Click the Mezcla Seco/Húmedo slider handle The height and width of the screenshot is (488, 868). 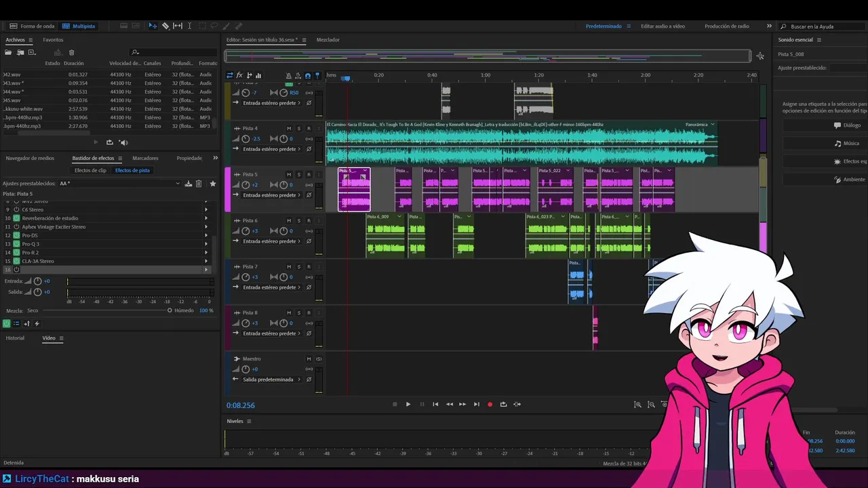coord(170,310)
